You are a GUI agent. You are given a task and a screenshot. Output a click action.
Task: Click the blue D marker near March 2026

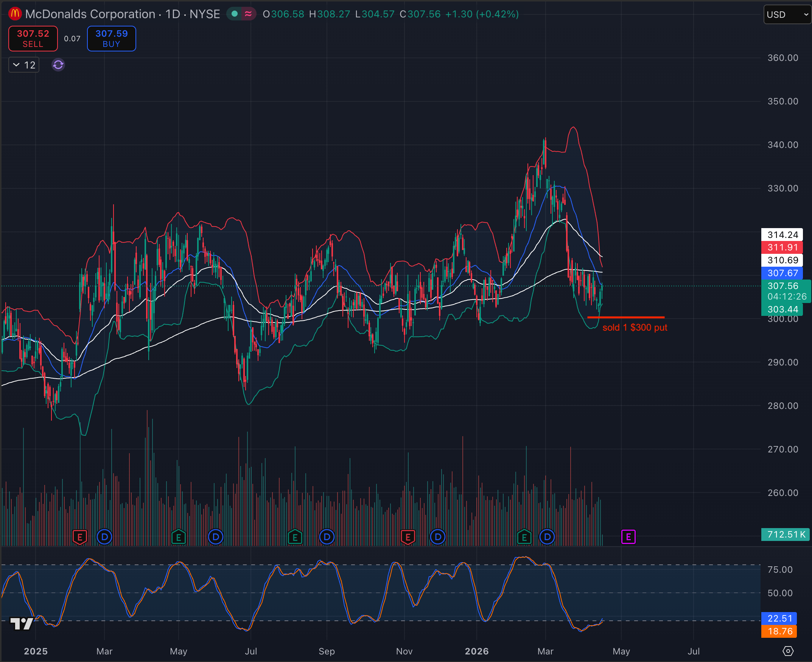pos(547,536)
